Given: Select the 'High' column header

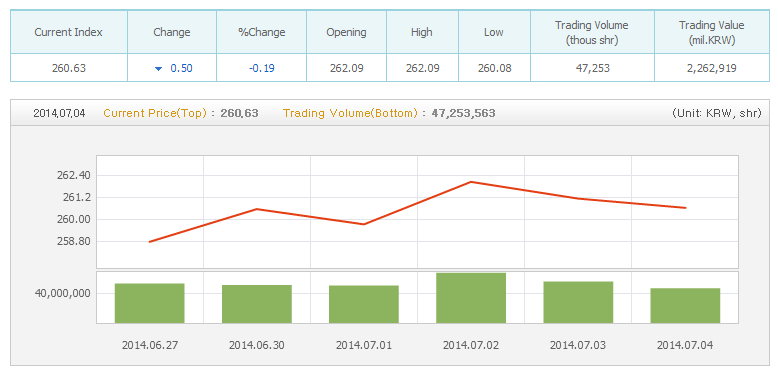Looking at the screenshot, I should [422, 32].
